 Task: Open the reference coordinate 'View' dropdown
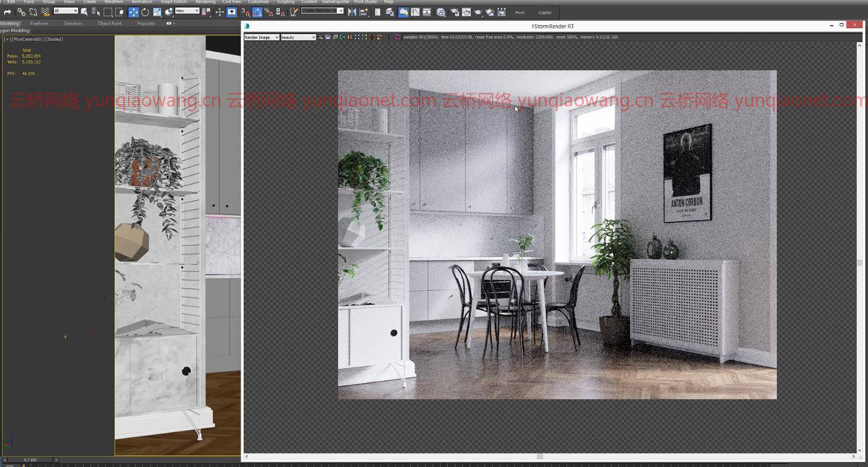187,11
